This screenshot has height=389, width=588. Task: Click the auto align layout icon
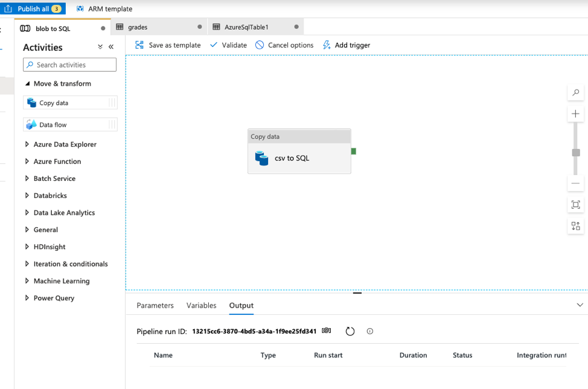pyautogui.click(x=575, y=226)
